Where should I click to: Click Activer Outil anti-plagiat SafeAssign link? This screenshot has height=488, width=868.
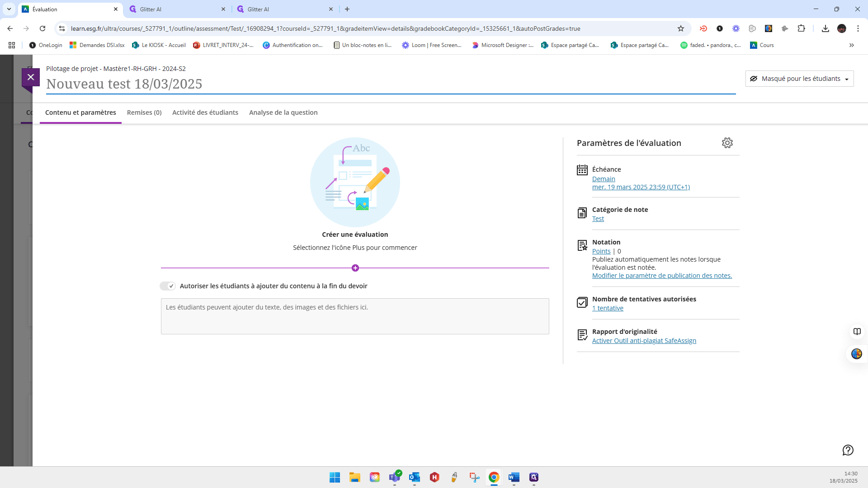644,341
